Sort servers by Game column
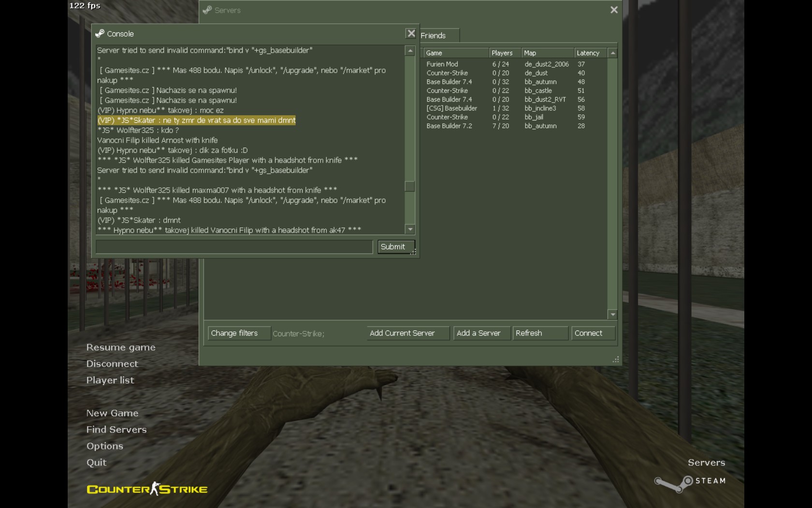Image resolution: width=812 pixels, height=508 pixels. [456, 53]
